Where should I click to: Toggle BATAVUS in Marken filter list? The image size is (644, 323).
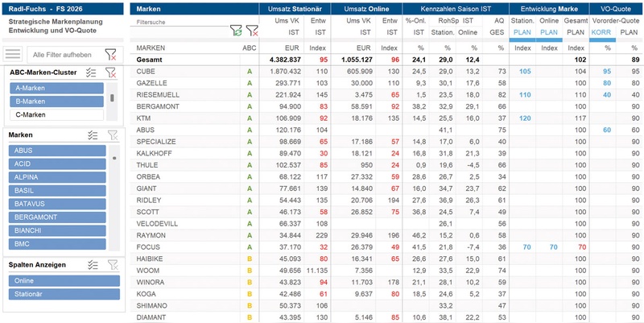[x=57, y=204]
